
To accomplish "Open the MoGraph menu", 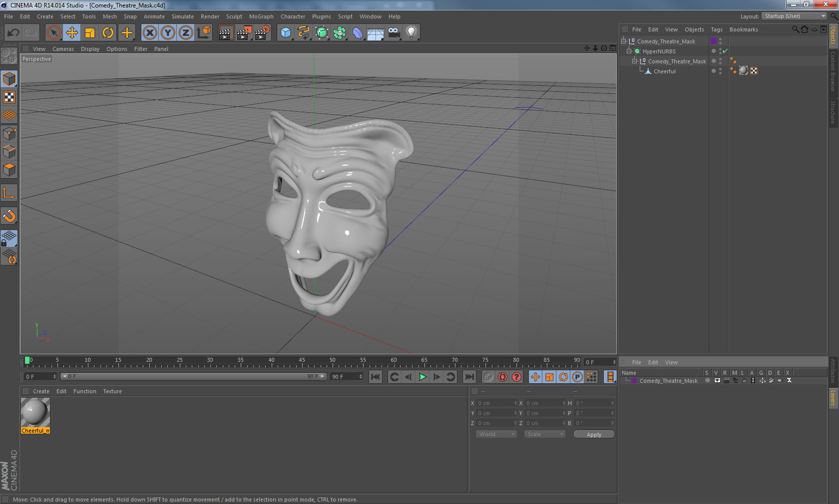I will 261,16.
